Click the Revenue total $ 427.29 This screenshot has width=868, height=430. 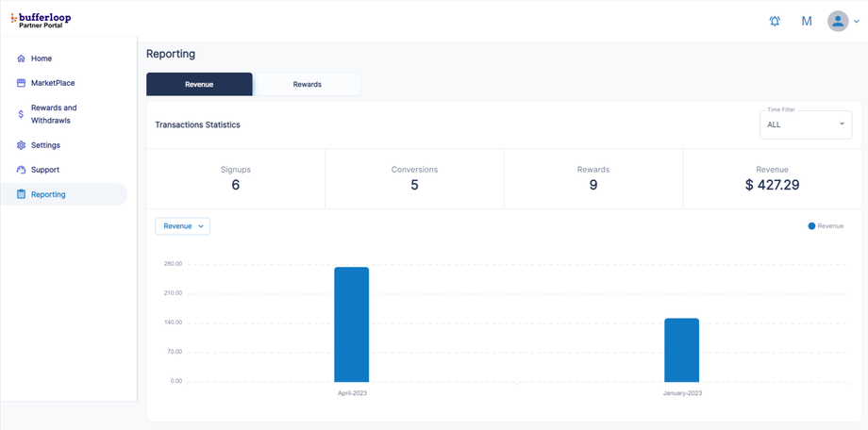coord(772,185)
